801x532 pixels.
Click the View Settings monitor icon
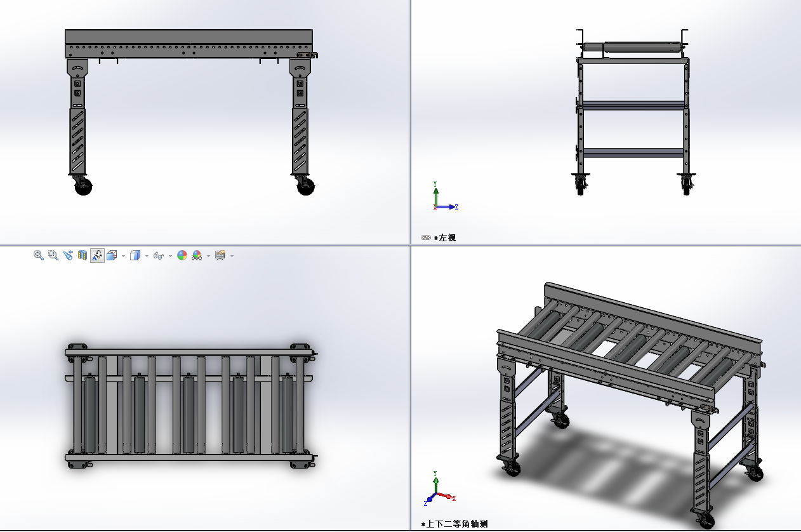(220, 255)
